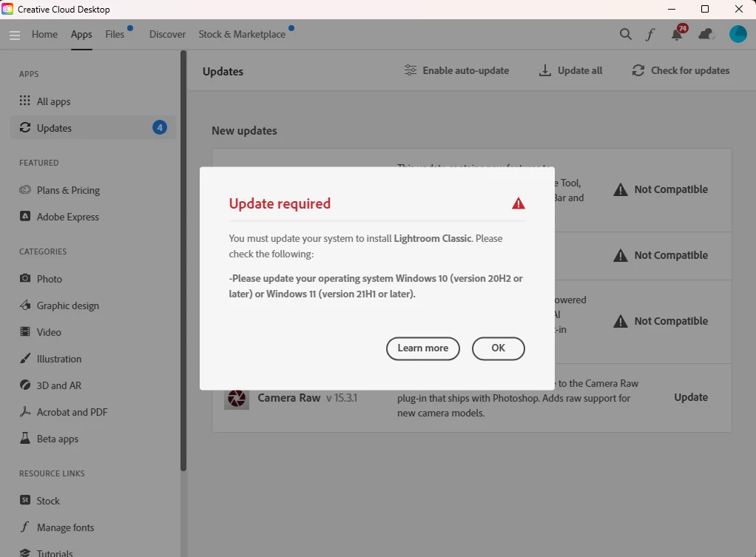Click the blue 4 updates badge
The image size is (756, 557).
[160, 127]
